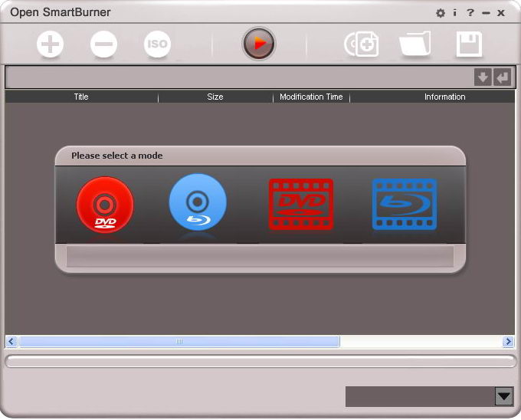This screenshot has height=420, width=521.
Task: Click the return arrow button in path bar
Action: [503, 77]
